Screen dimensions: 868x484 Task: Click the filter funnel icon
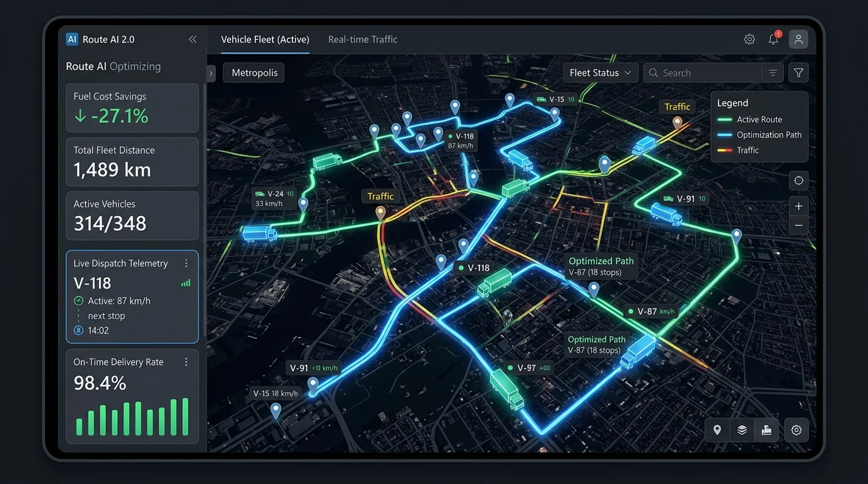click(x=799, y=73)
